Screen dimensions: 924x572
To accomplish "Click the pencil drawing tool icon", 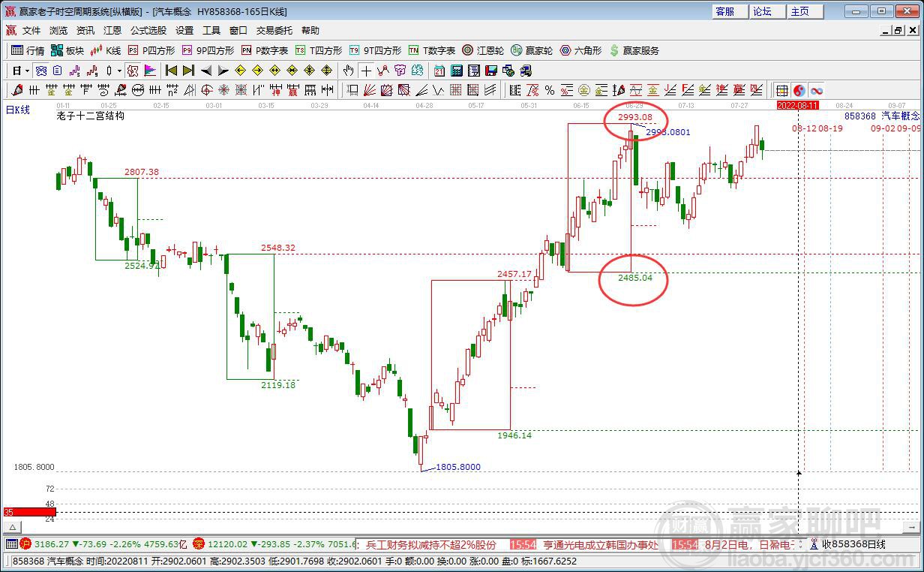I will coord(17,90).
